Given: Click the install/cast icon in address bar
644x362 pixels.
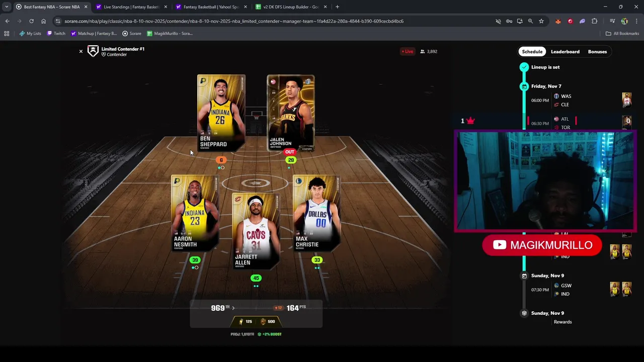Looking at the screenshot, I should tap(520, 21).
